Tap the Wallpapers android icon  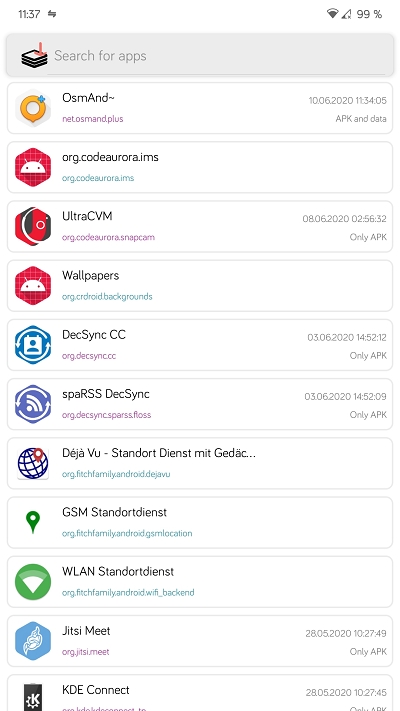(x=33, y=286)
